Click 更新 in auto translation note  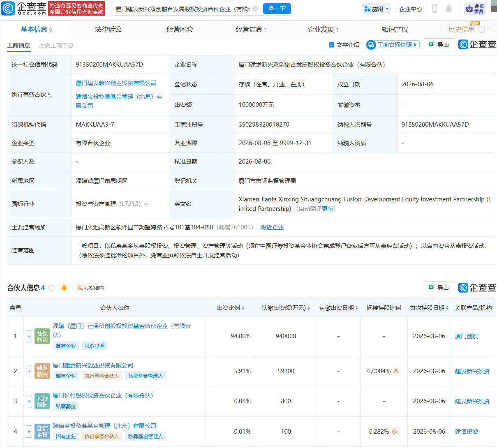point(327,209)
